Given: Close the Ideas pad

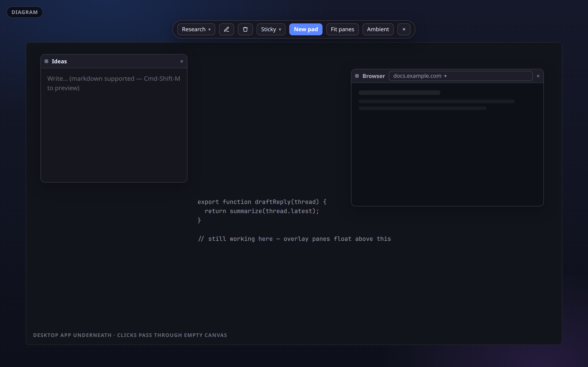Looking at the screenshot, I should click(181, 61).
